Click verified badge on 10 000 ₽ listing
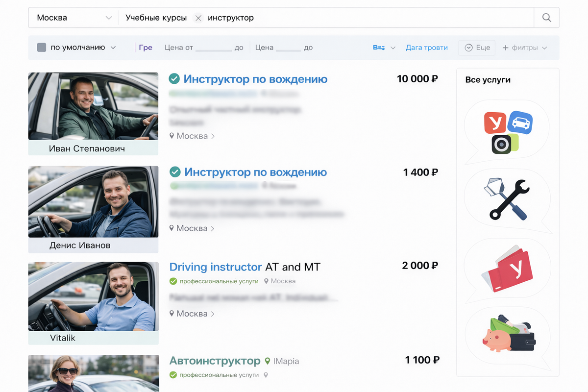The width and height of the screenshot is (588, 392). [174, 78]
